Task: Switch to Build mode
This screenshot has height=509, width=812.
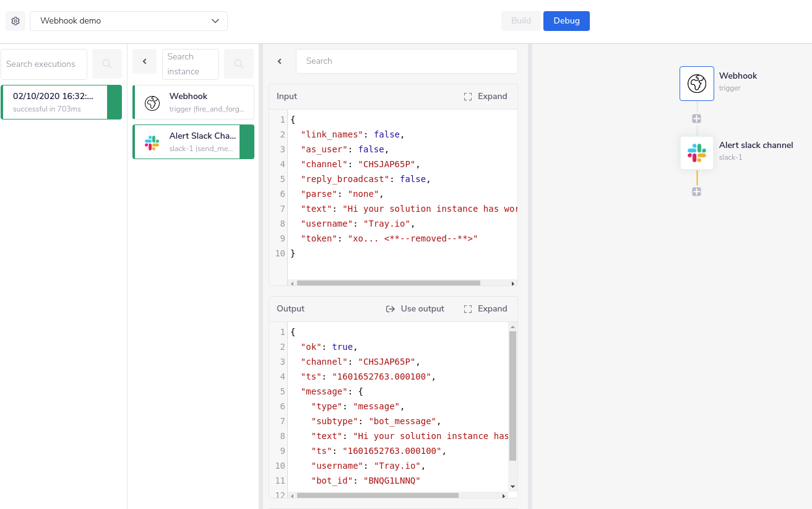Action: [x=520, y=20]
